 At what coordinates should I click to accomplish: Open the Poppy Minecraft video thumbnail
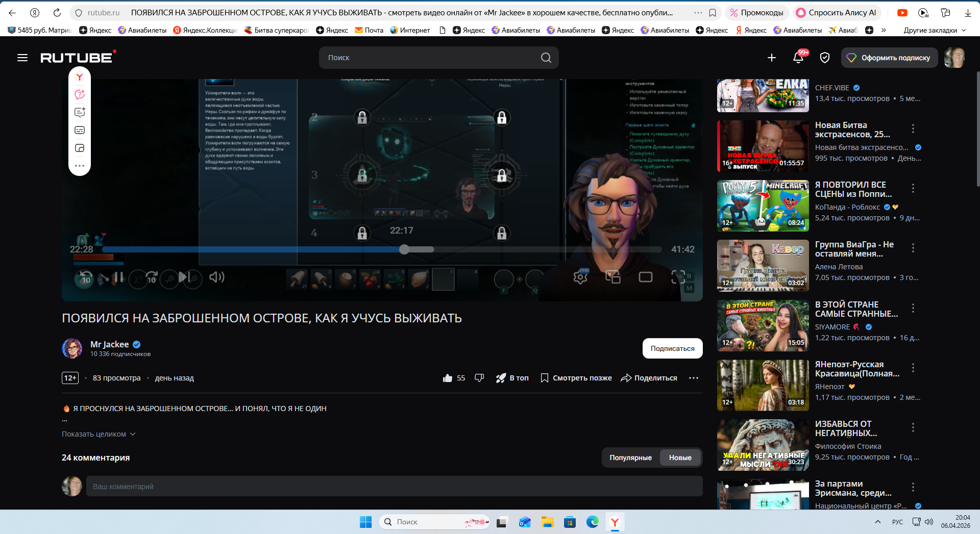[x=763, y=206]
